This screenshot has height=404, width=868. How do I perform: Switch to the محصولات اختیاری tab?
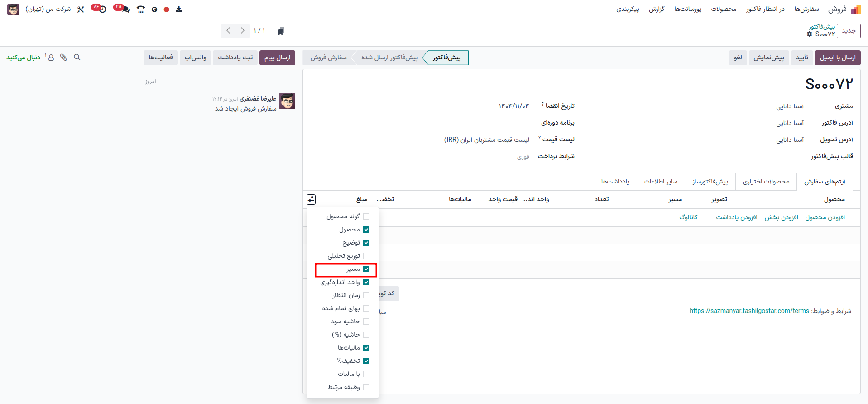coord(766,182)
